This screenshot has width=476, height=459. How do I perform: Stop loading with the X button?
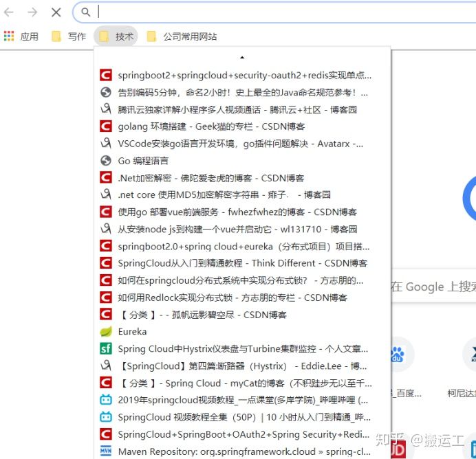tap(56, 12)
